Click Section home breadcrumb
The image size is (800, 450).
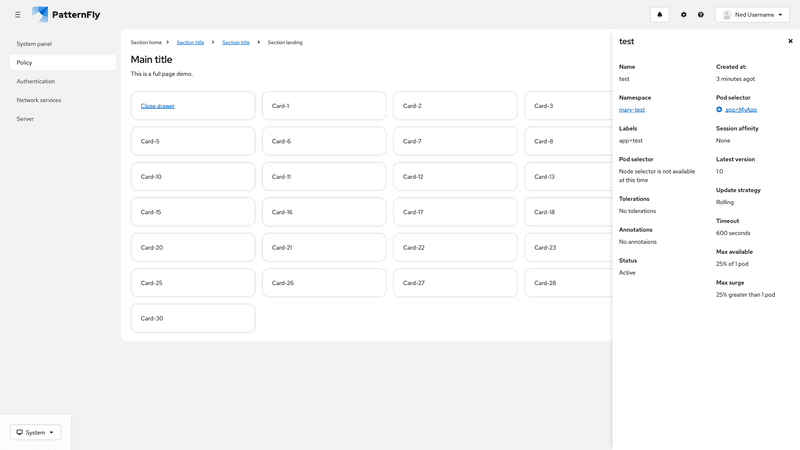pos(146,42)
